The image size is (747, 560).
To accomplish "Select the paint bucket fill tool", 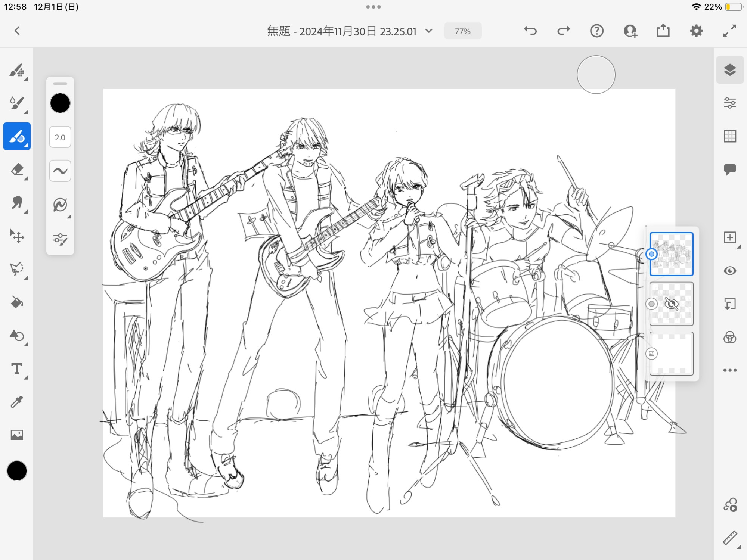I will 17,302.
